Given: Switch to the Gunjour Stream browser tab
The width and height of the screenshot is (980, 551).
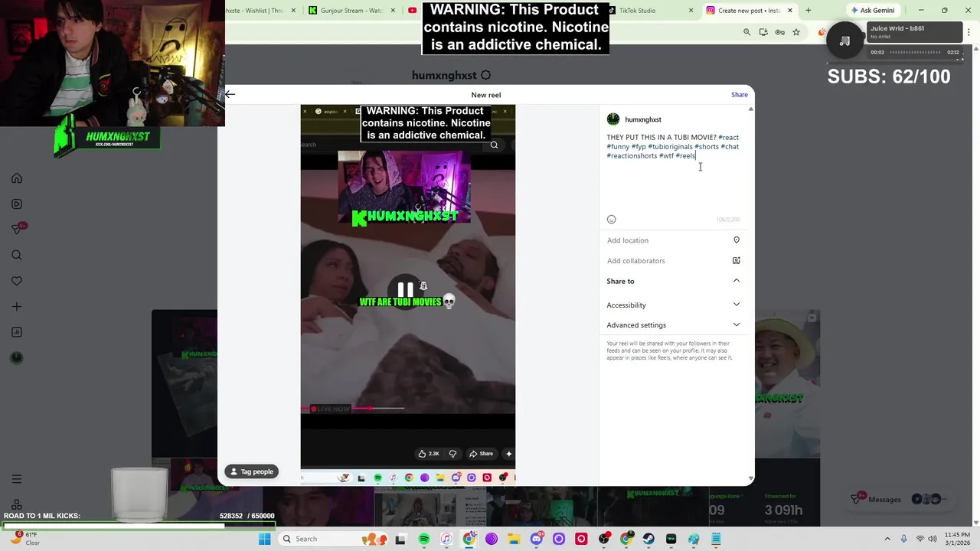Looking at the screenshot, I should (351, 11).
